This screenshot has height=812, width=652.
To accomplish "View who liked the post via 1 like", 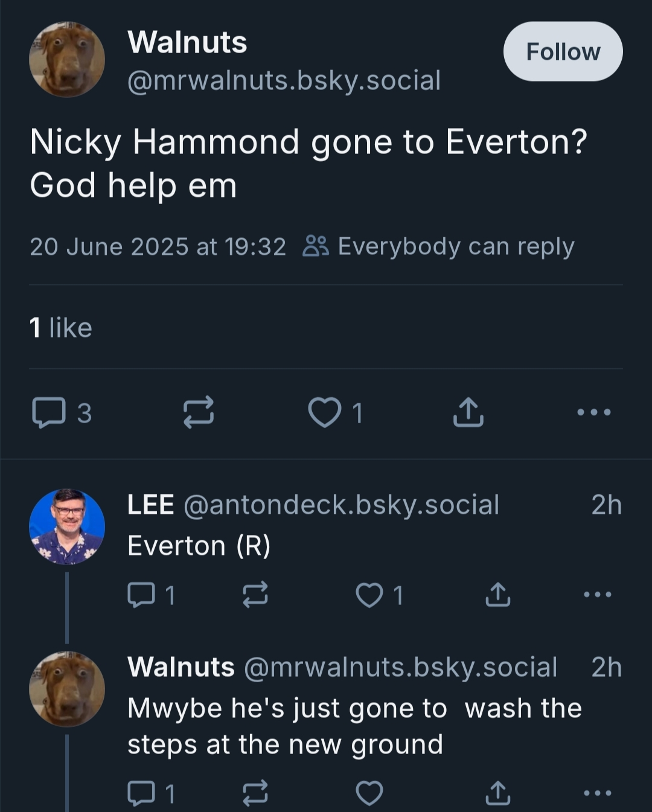I will click(x=61, y=328).
